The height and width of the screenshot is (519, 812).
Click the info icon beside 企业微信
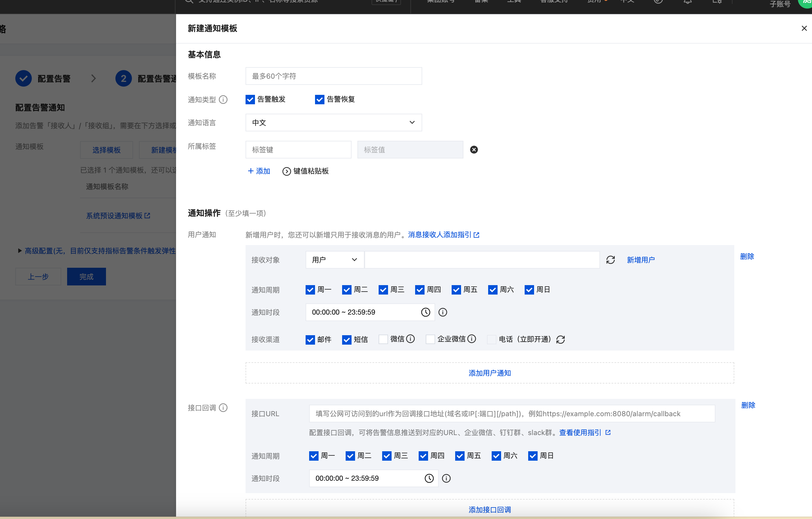472,338
